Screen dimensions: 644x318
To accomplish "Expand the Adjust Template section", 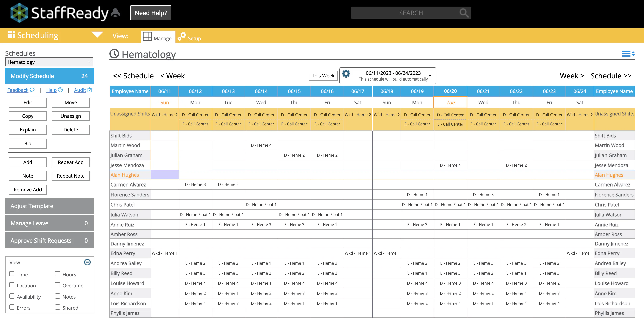I will click(50, 206).
